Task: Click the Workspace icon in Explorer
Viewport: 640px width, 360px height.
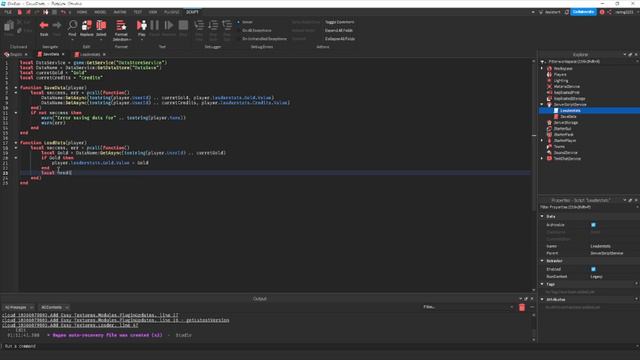Action: point(549,69)
